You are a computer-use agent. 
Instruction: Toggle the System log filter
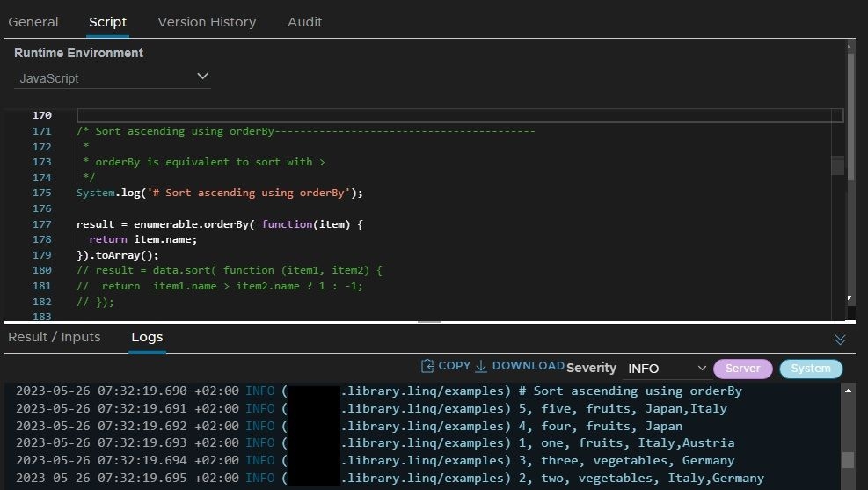click(x=811, y=369)
